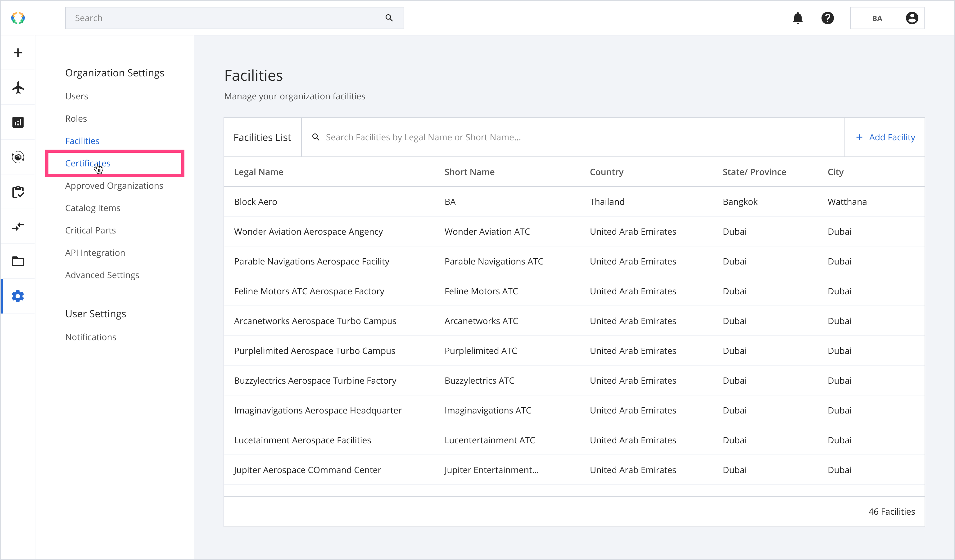This screenshot has width=955, height=560.
Task: Select Imaginavigations Aerospace Headquarter row
Action: 574,410
